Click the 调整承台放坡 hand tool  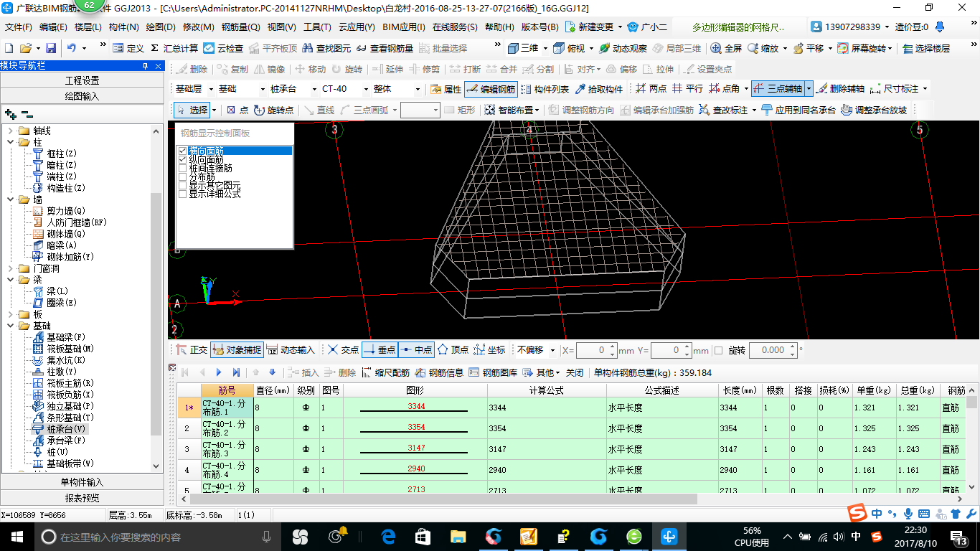point(874,110)
